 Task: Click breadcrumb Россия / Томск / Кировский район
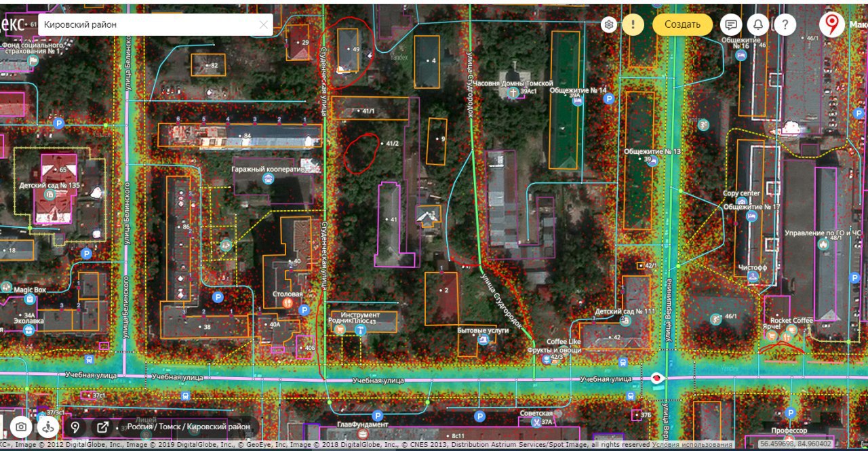coord(189,427)
